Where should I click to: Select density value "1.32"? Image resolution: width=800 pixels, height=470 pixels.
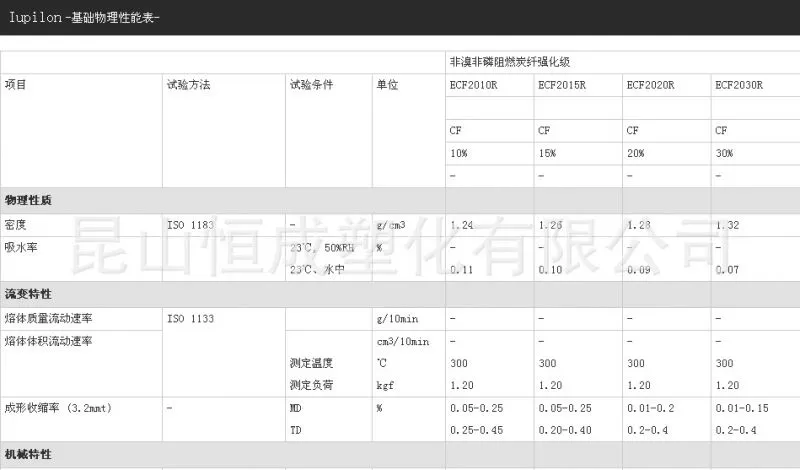(x=727, y=225)
